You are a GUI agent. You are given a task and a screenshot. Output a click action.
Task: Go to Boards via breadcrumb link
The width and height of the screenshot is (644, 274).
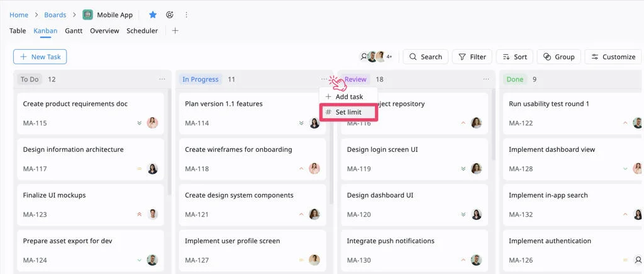[56, 14]
